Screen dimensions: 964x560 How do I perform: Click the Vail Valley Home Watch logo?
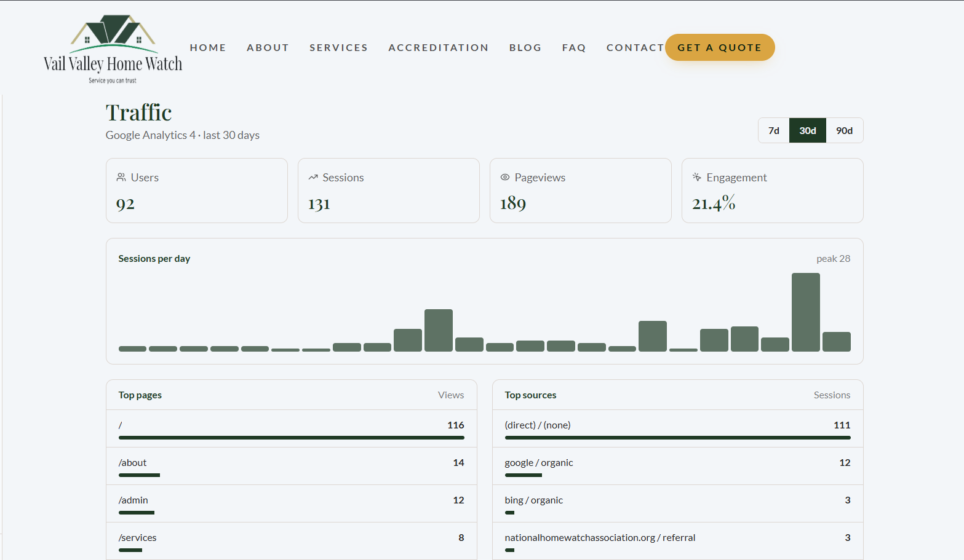click(x=113, y=49)
